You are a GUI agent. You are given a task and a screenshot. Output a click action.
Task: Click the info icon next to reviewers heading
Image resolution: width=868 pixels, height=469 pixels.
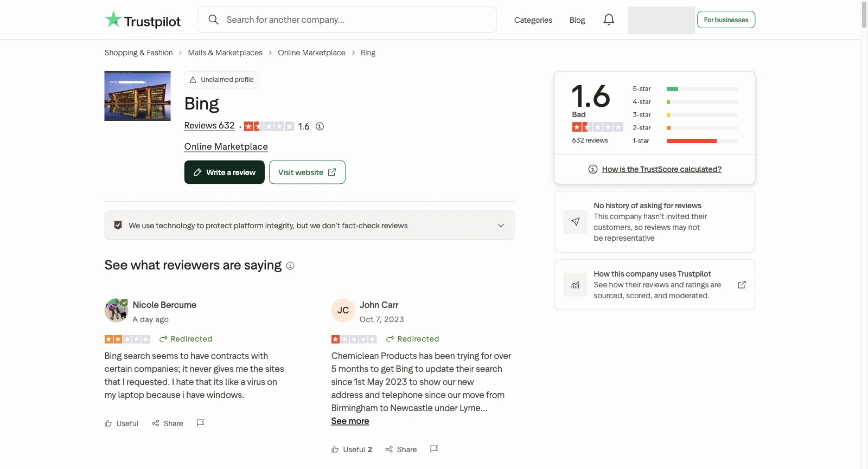pos(290,266)
